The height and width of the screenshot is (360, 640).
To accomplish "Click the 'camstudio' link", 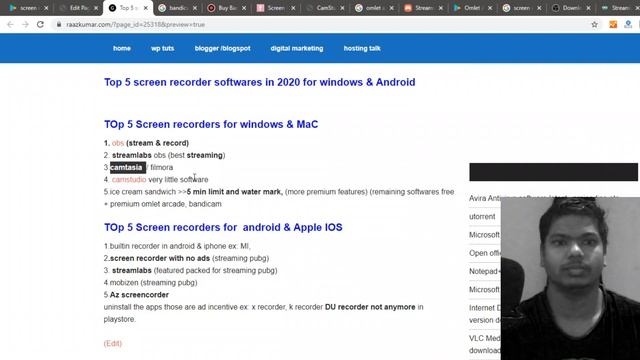I will point(129,180).
